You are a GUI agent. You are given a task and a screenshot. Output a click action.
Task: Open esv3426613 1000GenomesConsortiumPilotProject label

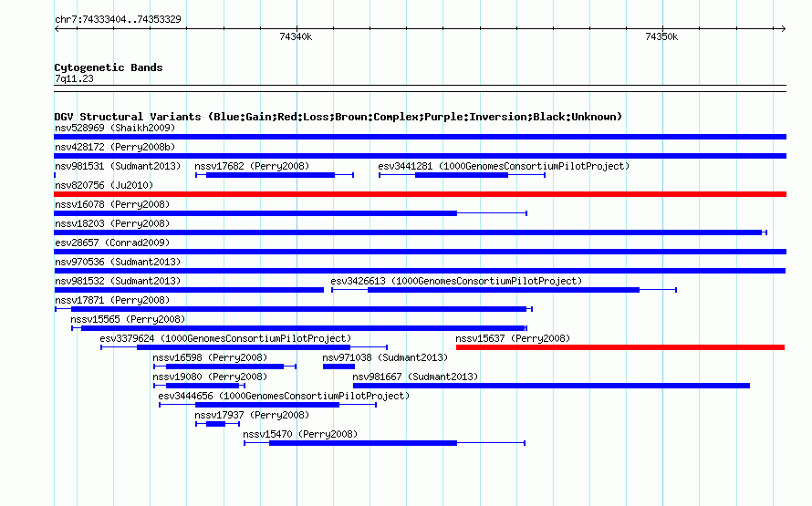pyautogui.click(x=456, y=281)
